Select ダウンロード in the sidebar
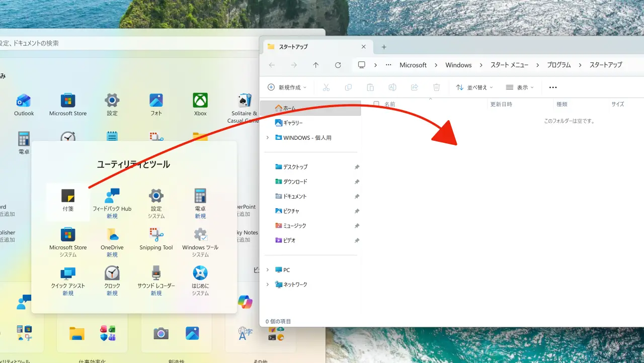The image size is (644, 363). tap(295, 181)
